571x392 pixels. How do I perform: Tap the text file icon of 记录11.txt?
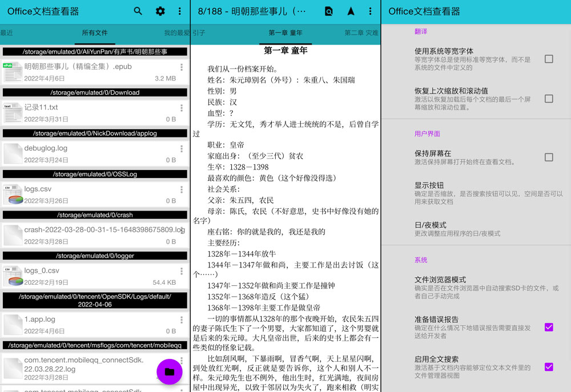tap(13, 113)
